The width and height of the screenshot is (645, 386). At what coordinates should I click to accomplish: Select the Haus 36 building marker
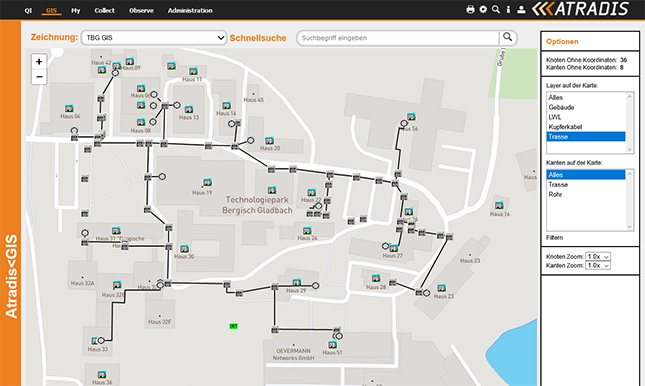[x=102, y=374]
